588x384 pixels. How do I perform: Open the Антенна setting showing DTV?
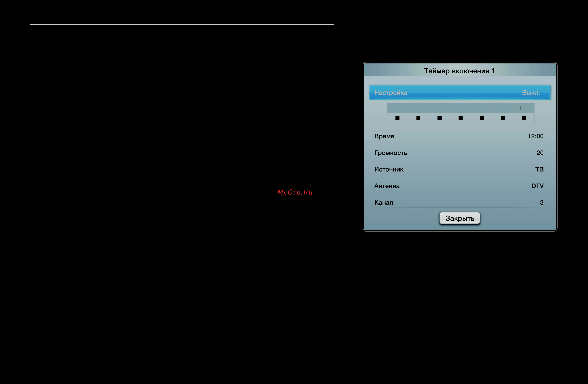pos(459,186)
